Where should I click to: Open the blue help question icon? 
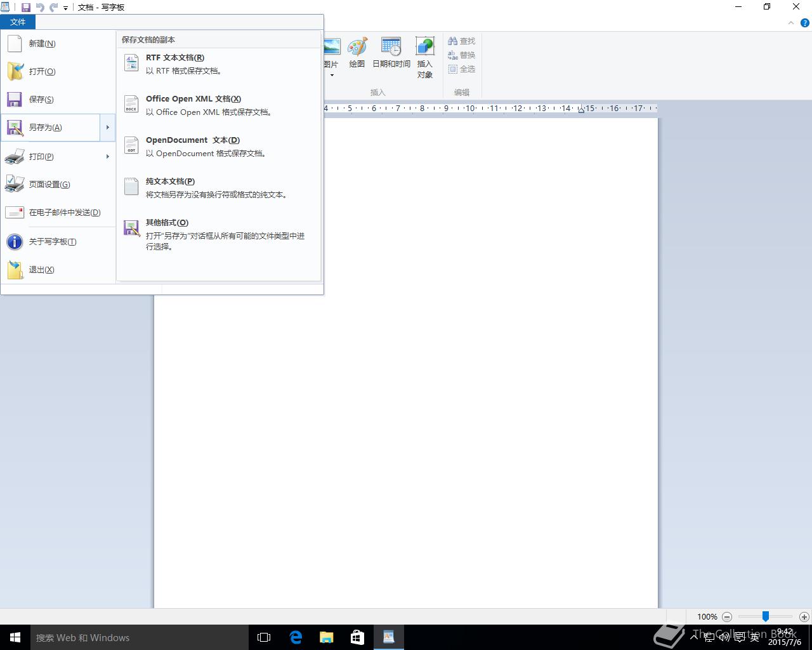pos(805,23)
